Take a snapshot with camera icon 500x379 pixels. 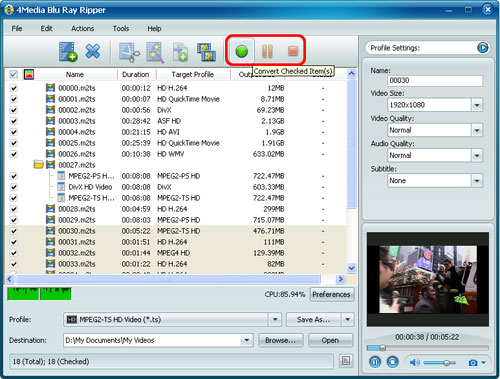(x=473, y=363)
